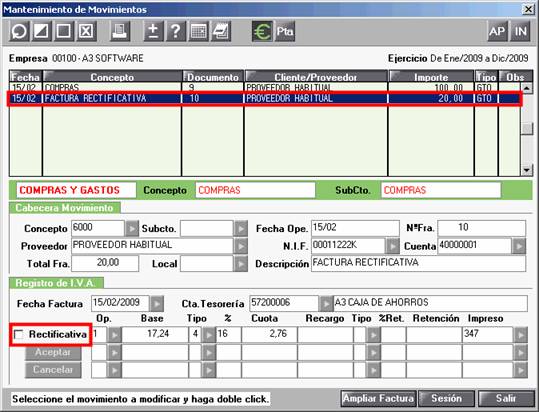The width and height of the screenshot is (539, 412).
Task: Click the IN toolbar button
Action: [x=520, y=31]
